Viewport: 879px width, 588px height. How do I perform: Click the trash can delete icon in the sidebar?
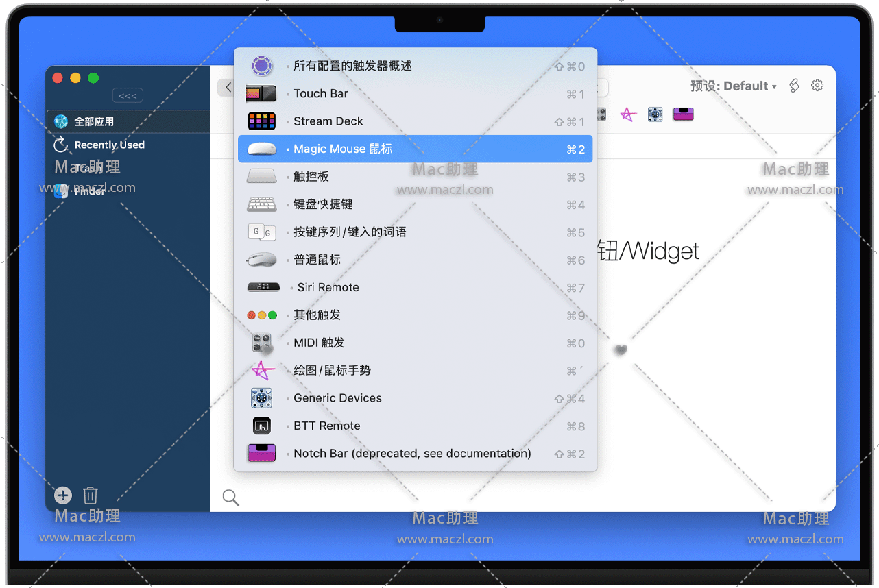[91, 495]
